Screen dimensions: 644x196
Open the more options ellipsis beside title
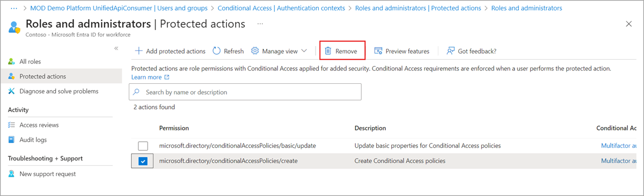[x=260, y=24]
